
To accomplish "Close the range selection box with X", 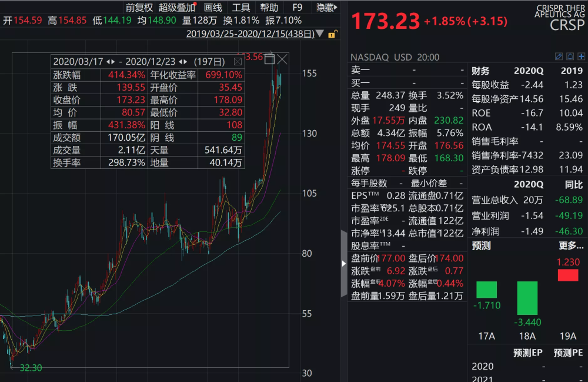I will click(282, 59).
